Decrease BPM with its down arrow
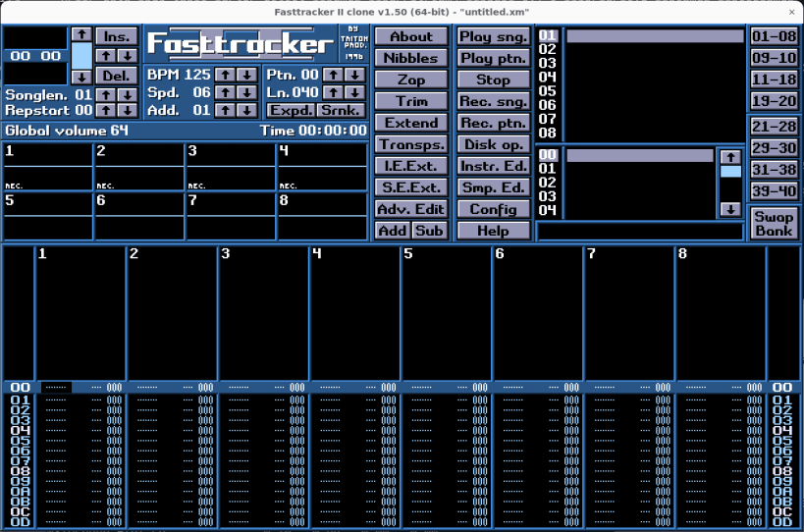Viewport: 804px width, 532px height. 246,75
